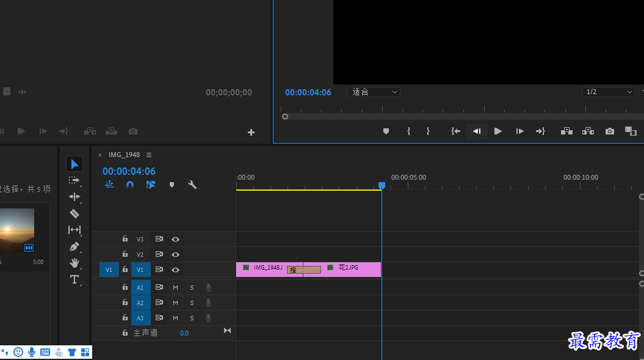This screenshot has width=644, height=360.
Task: Select the Selection tool arrow
Action: click(74, 164)
